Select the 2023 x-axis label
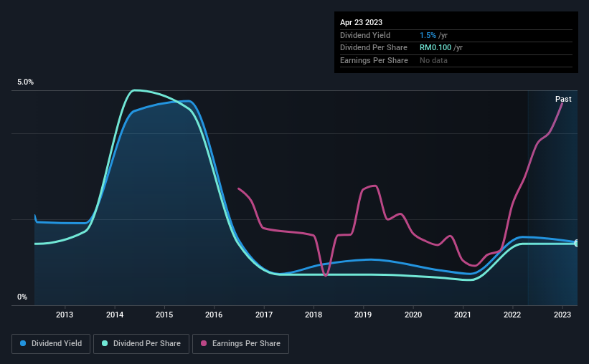 (562, 315)
